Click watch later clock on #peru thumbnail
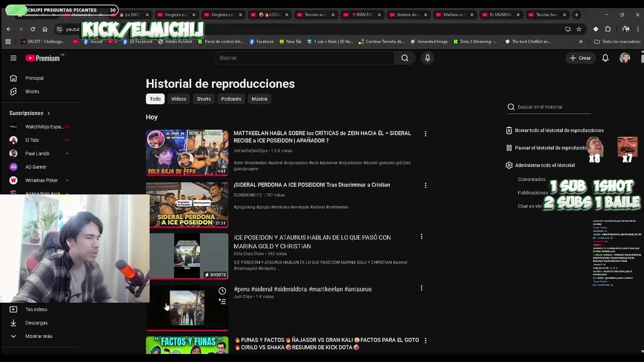 coord(222,291)
